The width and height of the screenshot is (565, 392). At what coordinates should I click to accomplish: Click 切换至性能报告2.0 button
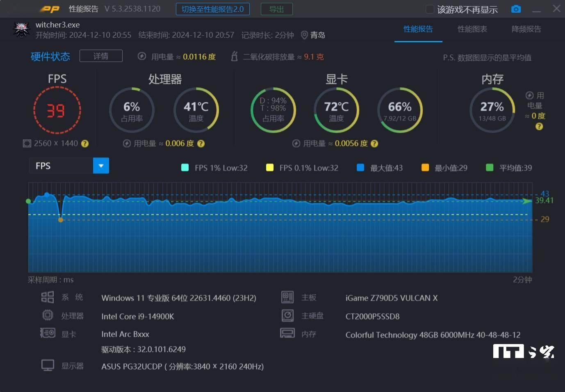click(213, 9)
